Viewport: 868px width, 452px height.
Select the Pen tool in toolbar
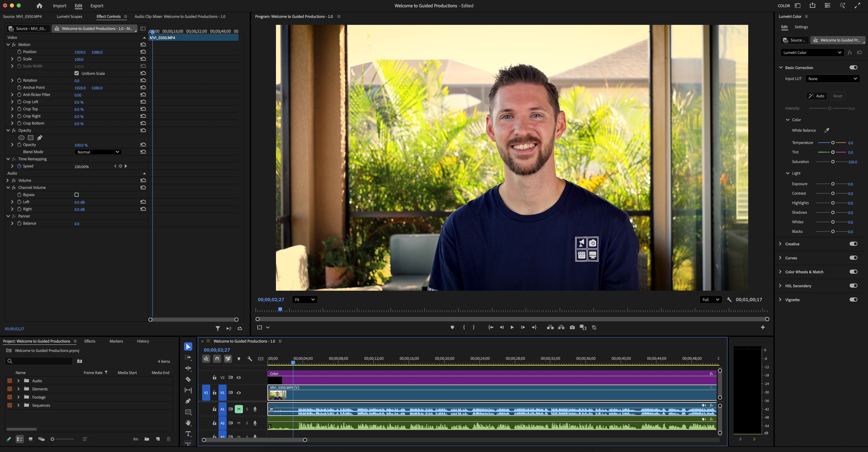[188, 401]
